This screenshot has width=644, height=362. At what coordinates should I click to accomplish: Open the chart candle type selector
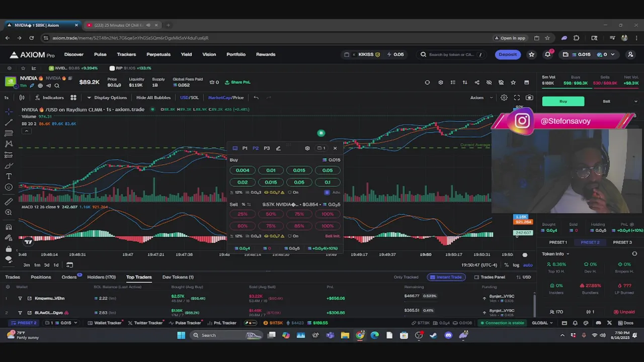(22, 98)
